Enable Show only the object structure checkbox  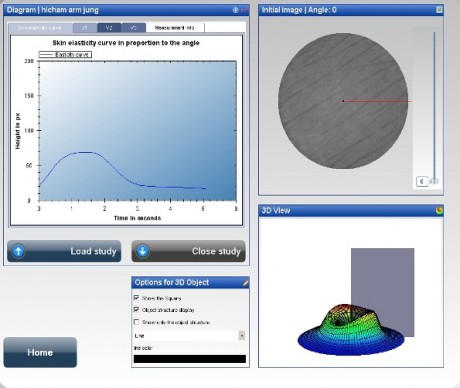(136, 322)
